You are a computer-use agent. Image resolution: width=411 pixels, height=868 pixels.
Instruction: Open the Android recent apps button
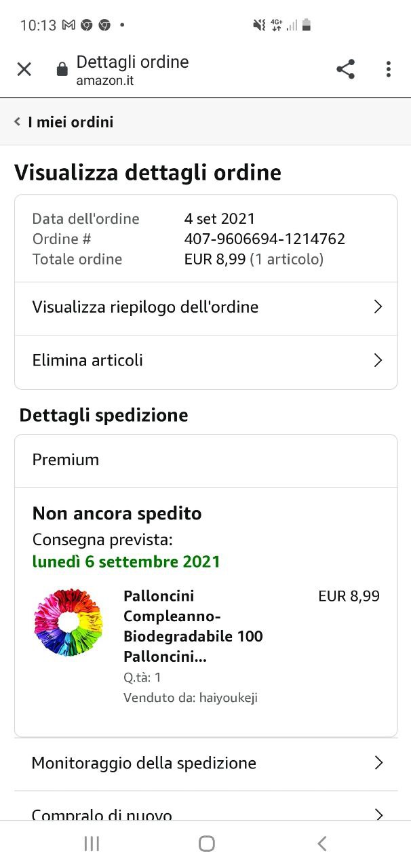pos(92,843)
